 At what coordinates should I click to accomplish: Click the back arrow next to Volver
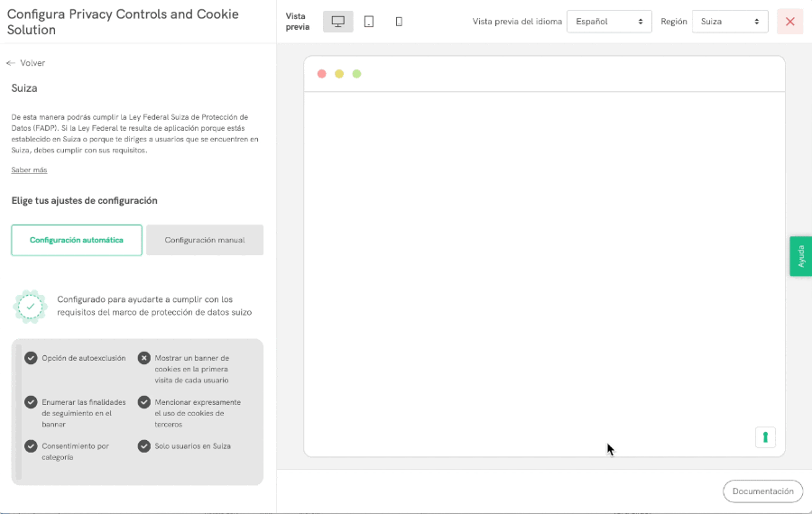click(11, 63)
